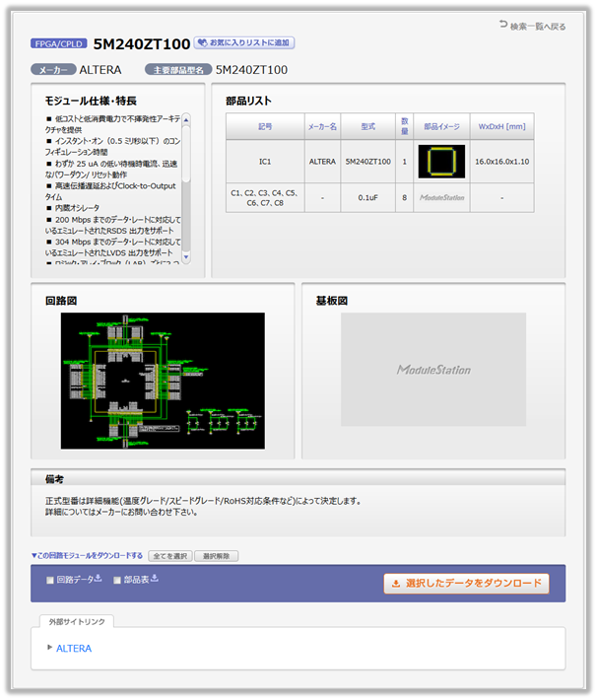Image resolution: width=597 pixels, height=700 pixels.
Task: Open the circuit diagram thumbnail under 回路図
Action: 163,381
